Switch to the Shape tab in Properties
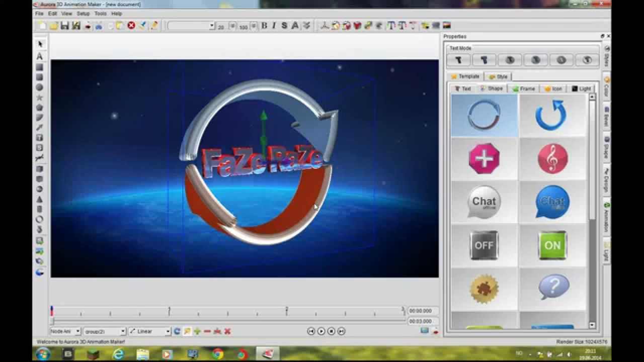The image size is (644, 362). (x=492, y=88)
